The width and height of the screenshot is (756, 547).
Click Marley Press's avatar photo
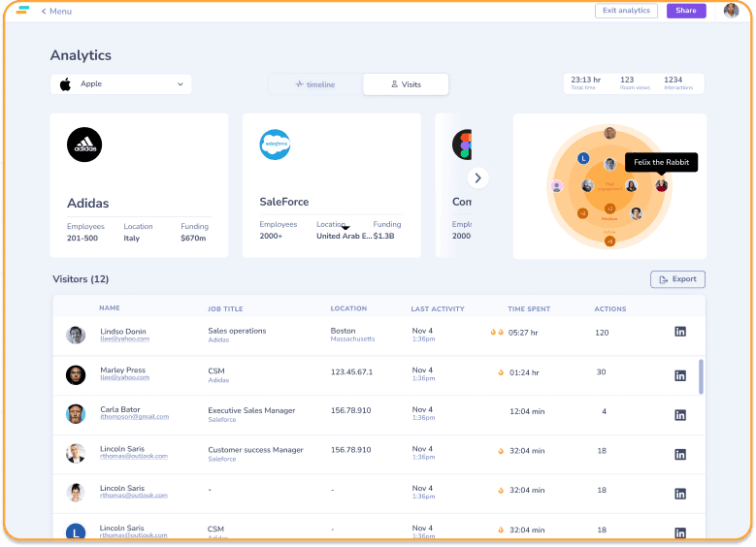coord(76,375)
